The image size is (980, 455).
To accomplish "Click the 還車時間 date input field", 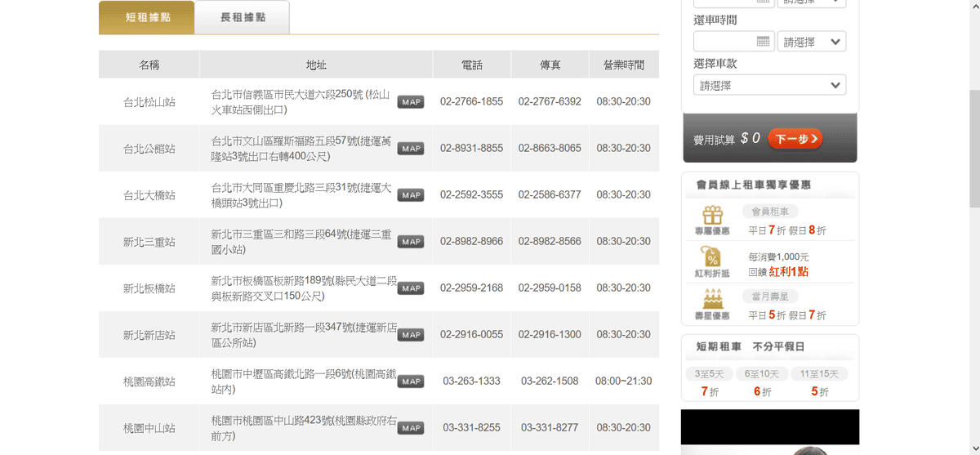I will pyautogui.click(x=724, y=42).
